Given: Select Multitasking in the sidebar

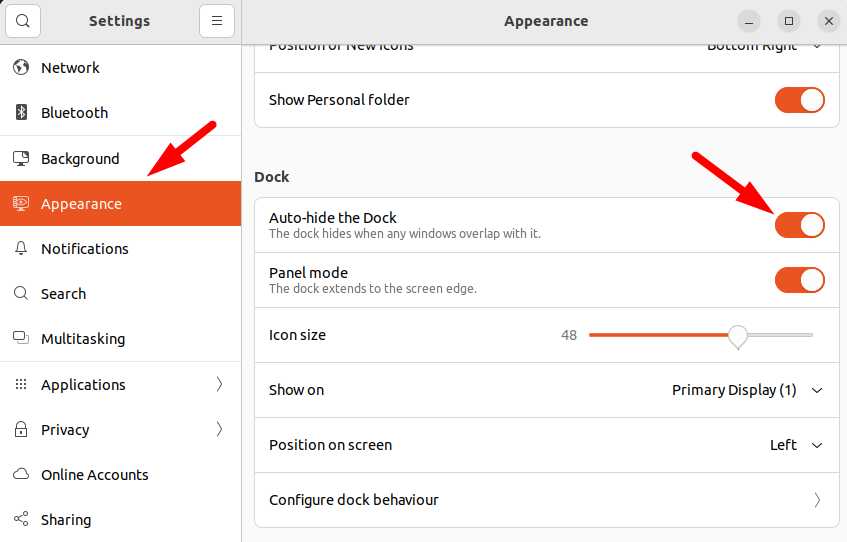Looking at the screenshot, I should (83, 339).
